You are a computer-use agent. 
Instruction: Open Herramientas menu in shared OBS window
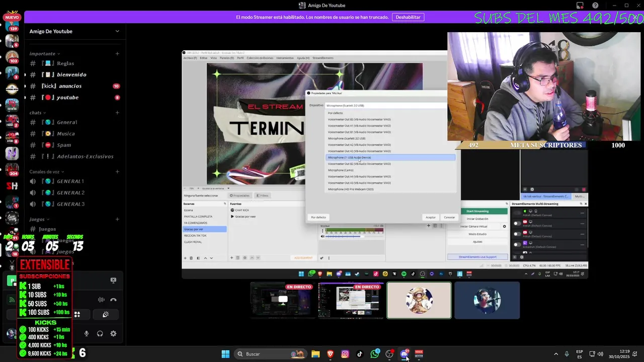pos(285,58)
